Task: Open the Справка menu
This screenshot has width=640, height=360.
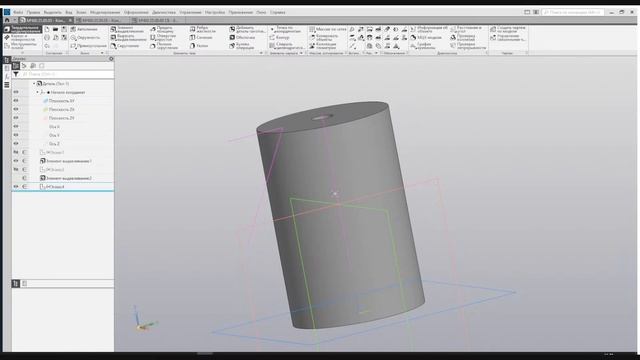Action: coord(278,12)
